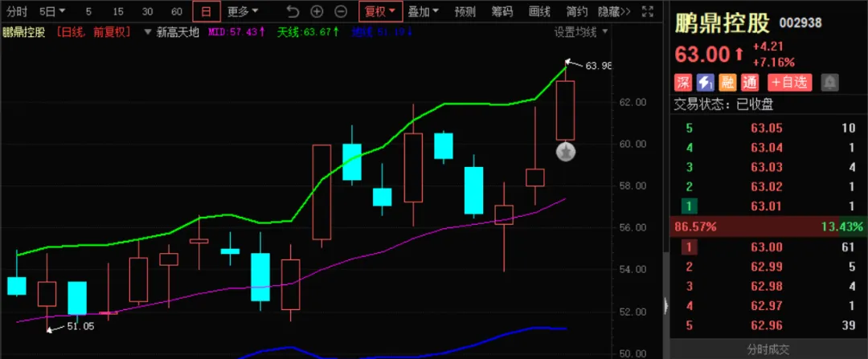Screen dimensions: 868x359
Task: Click the 交易状态: 已收盘 status line
Action: point(723,104)
